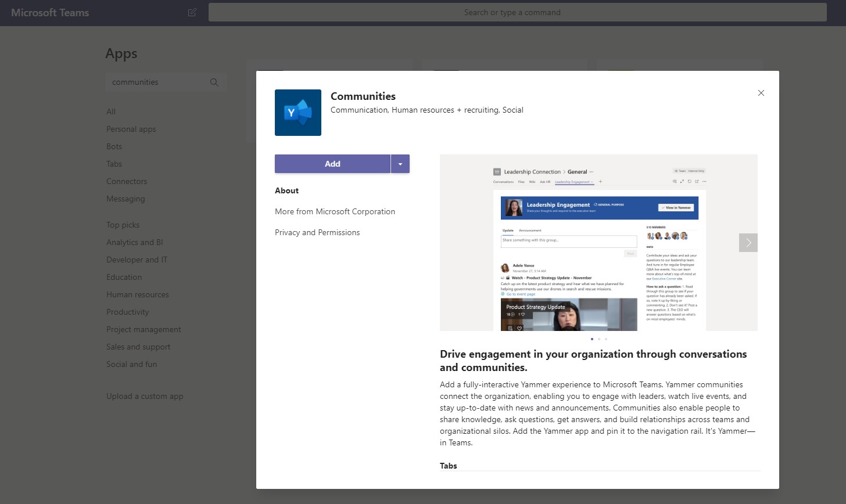
Task: Open Social and fun category
Action: (x=131, y=364)
